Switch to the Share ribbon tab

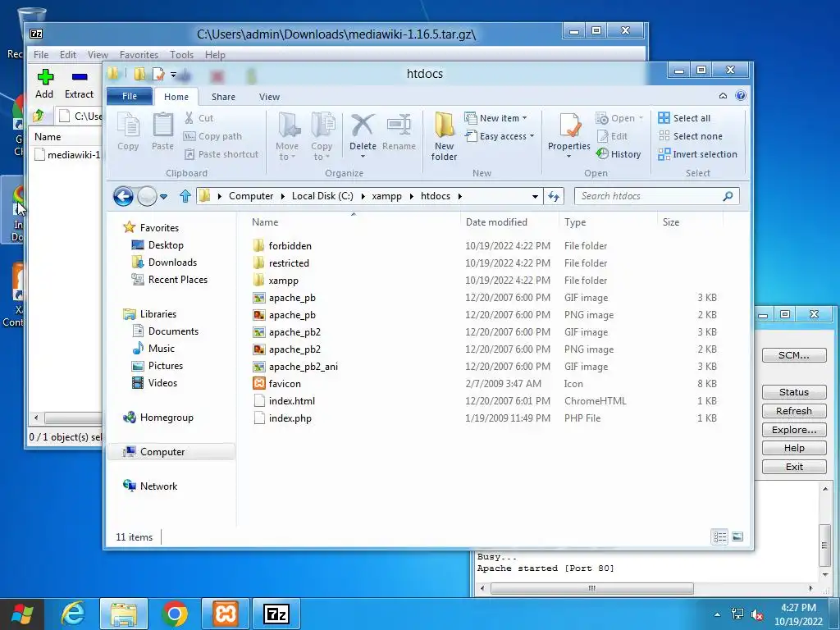coord(223,97)
